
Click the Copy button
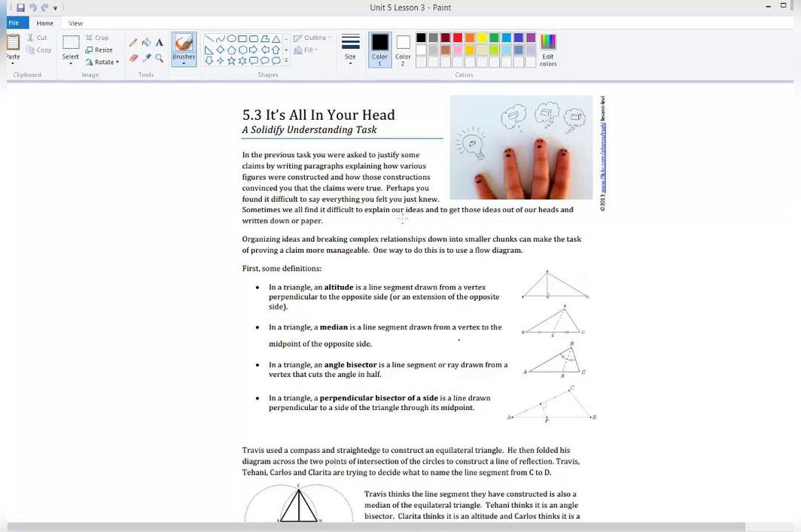[x=39, y=50]
